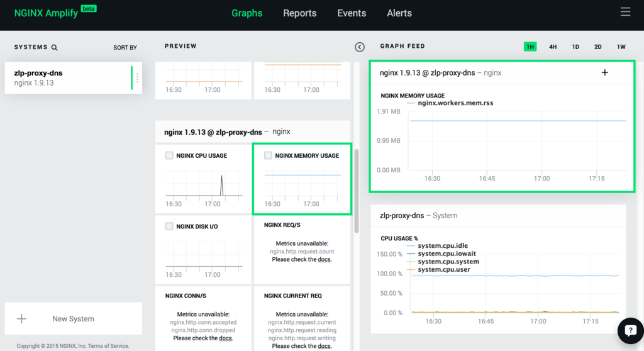Click the nginx.http.request.count metric text
The width and height of the screenshot is (644, 351).
[x=302, y=252]
